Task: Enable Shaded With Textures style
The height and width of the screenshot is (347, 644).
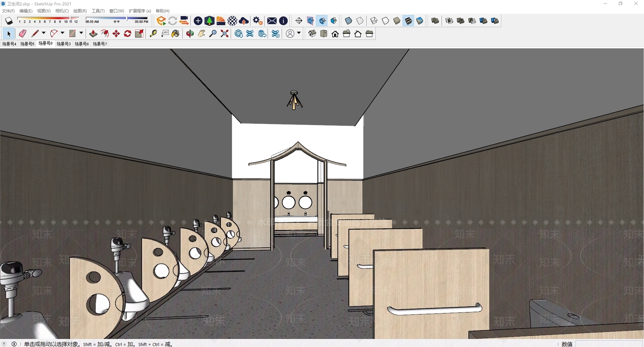Action: tap(408, 21)
